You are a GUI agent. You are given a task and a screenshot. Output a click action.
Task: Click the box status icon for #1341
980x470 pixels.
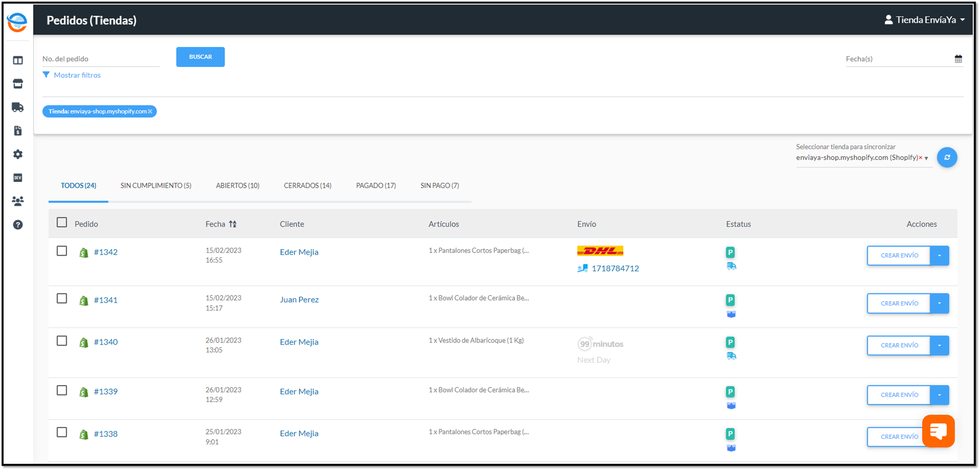[x=731, y=314]
